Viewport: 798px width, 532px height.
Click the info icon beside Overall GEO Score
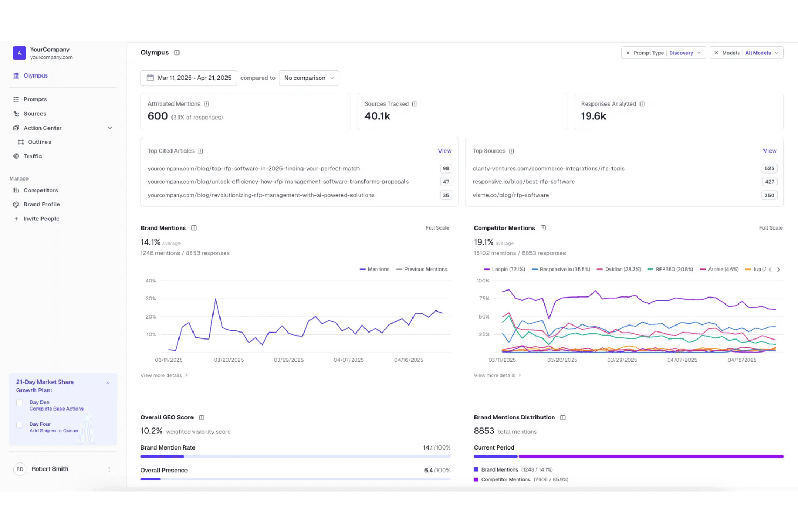click(x=202, y=418)
